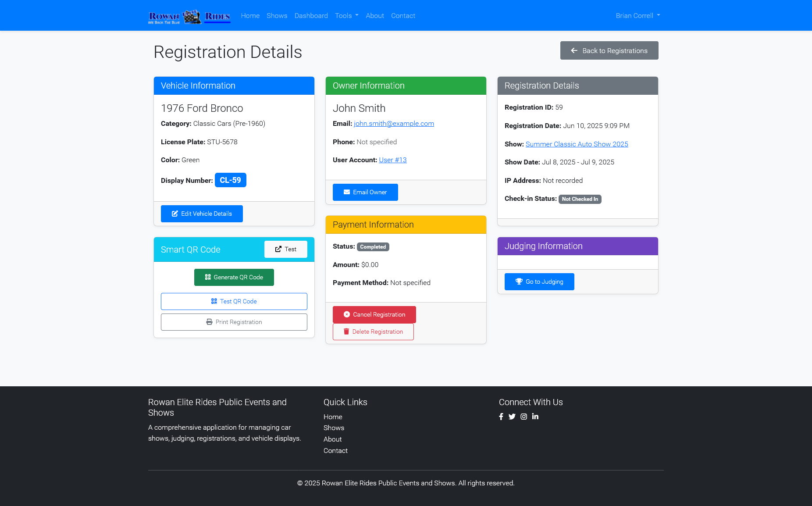Screen dimensions: 812x506
Task: Click the pencil icon on Edit Vehicle Details
Action: point(175,214)
